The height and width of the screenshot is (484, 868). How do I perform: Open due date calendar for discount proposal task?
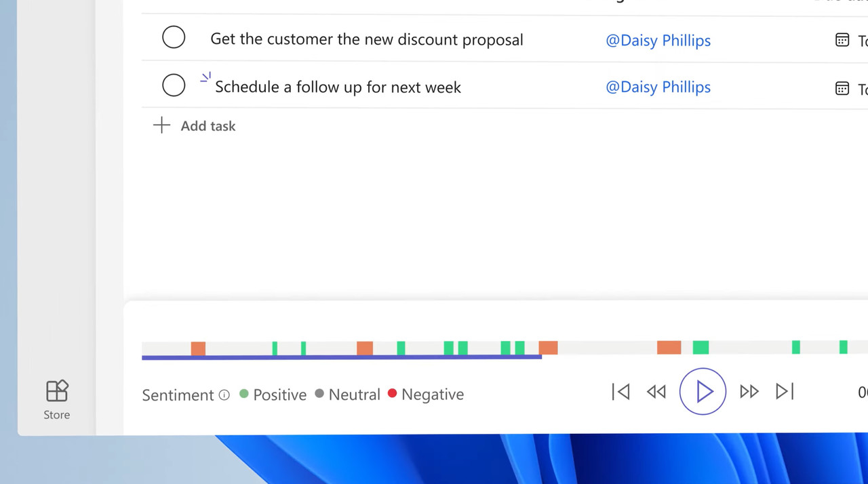pyautogui.click(x=842, y=40)
